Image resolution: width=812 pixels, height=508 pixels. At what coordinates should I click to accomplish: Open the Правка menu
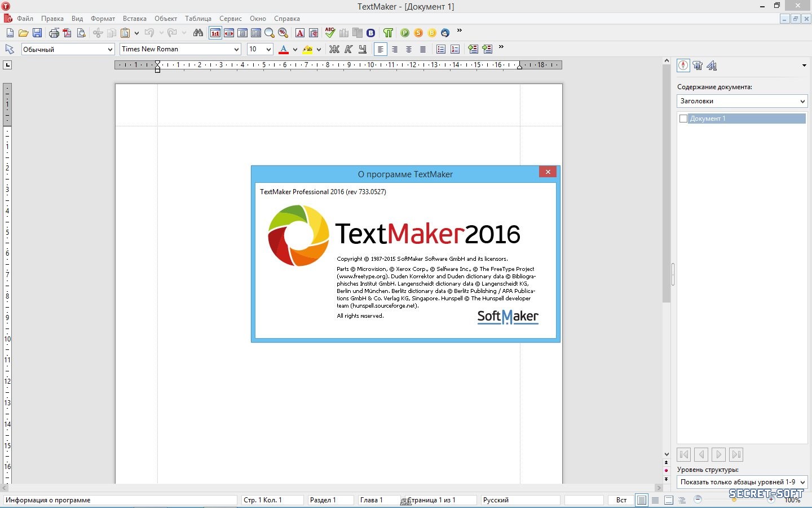tap(52, 19)
